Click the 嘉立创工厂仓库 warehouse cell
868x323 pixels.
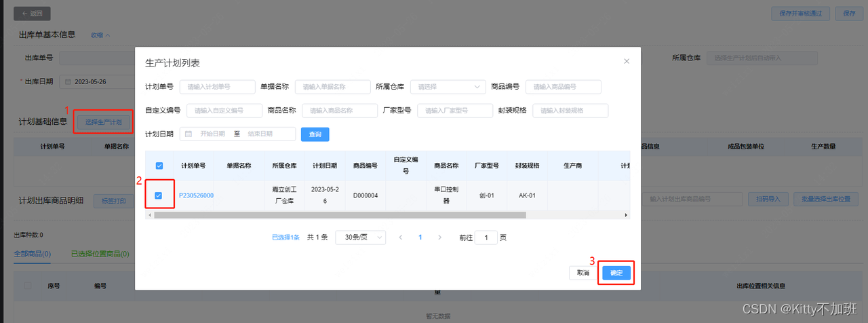285,195
